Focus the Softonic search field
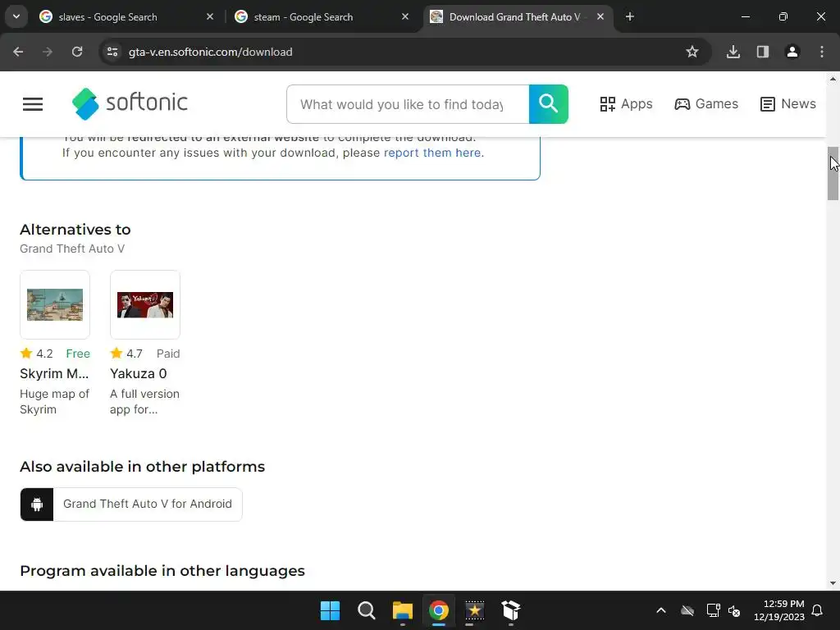Screen dimensions: 840x630 point(408,104)
